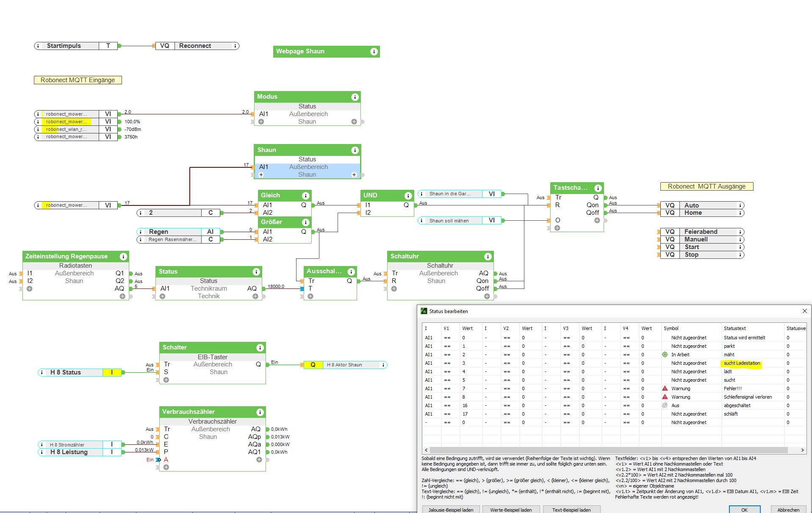Screen dimensions: 812x513
Task: Add output via plus on Technikraum Status block right side
Action: 255,297
